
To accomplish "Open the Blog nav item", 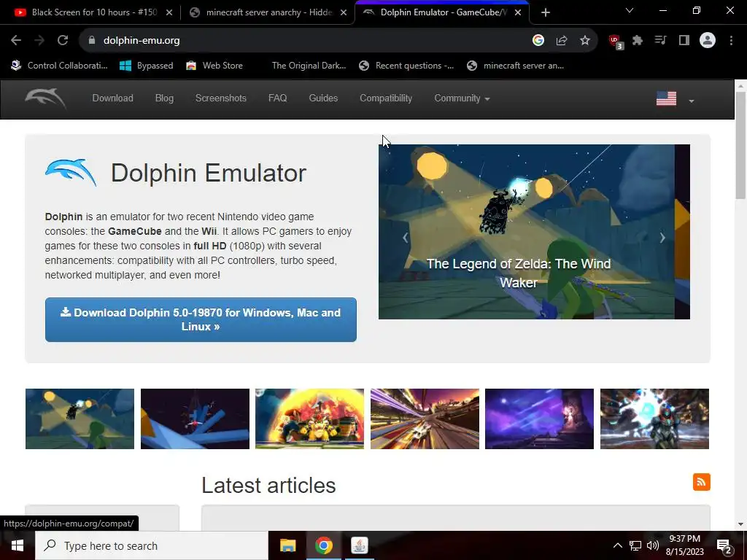I will [x=164, y=98].
